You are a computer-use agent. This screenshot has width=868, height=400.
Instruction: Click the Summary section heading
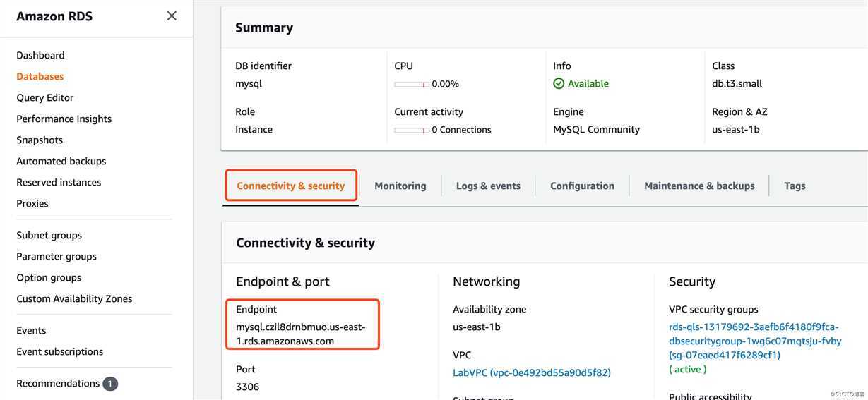[x=264, y=28]
